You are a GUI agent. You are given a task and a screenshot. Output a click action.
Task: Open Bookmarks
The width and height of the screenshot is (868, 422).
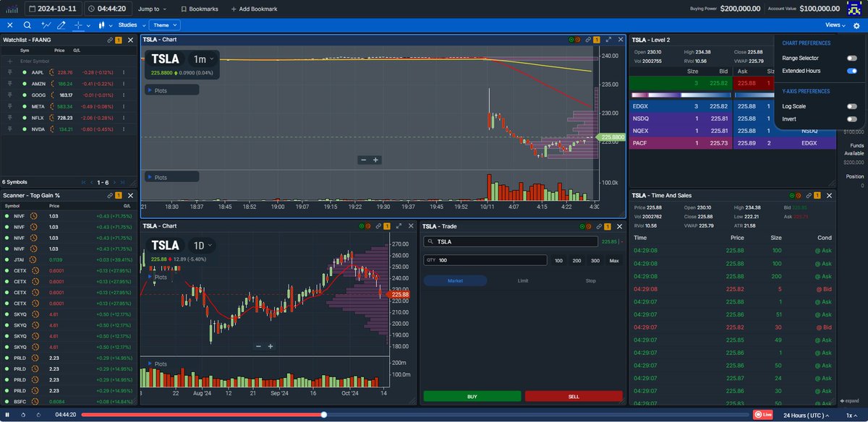tap(198, 9)
